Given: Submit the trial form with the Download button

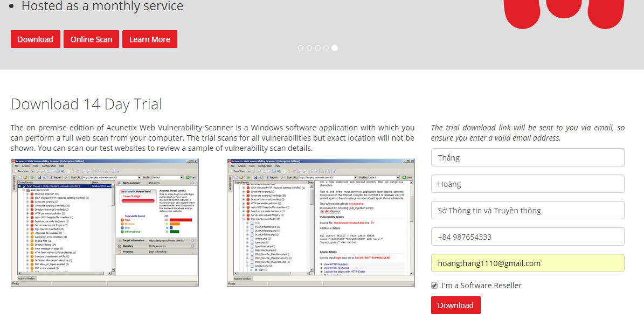Looking at the screenshot, I should (455, 305).
